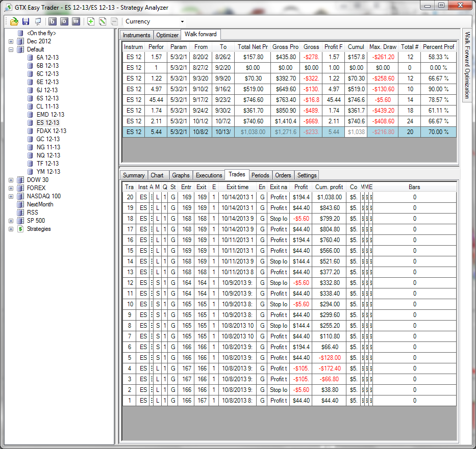Viewport: 476px width, 449px height.
Task: Open the Executions tab
Action: [x=209, y=175]
